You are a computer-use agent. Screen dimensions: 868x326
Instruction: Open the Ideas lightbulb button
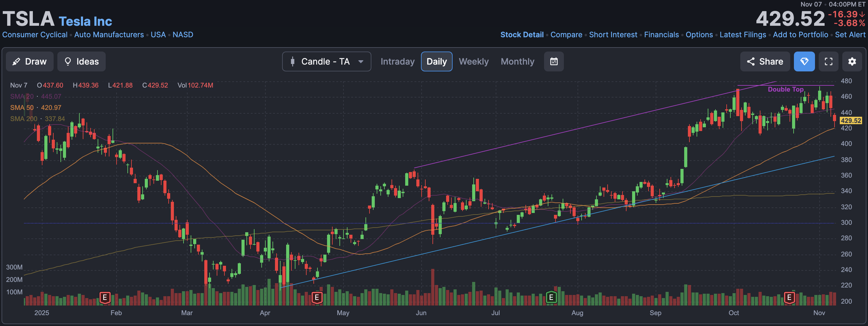click(x=81, y=61)
